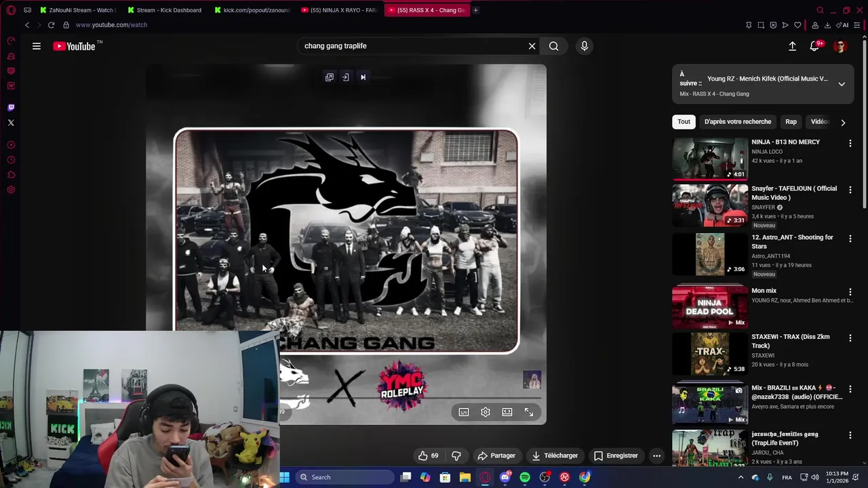Open options for Mon mix

[x=850, y=291]
